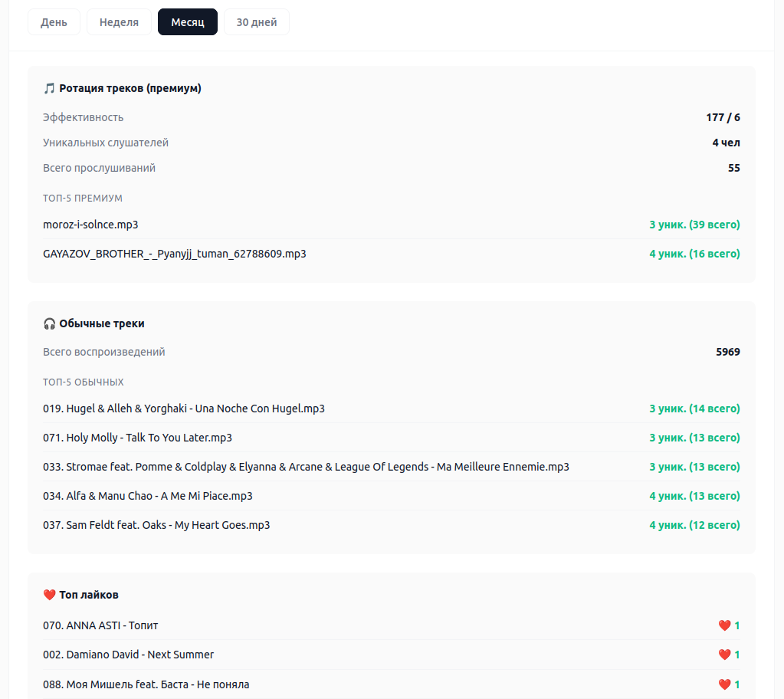Click the like heart for ANNA ASTI - Топит
This screenshot has height=699, width=784.
724,626
